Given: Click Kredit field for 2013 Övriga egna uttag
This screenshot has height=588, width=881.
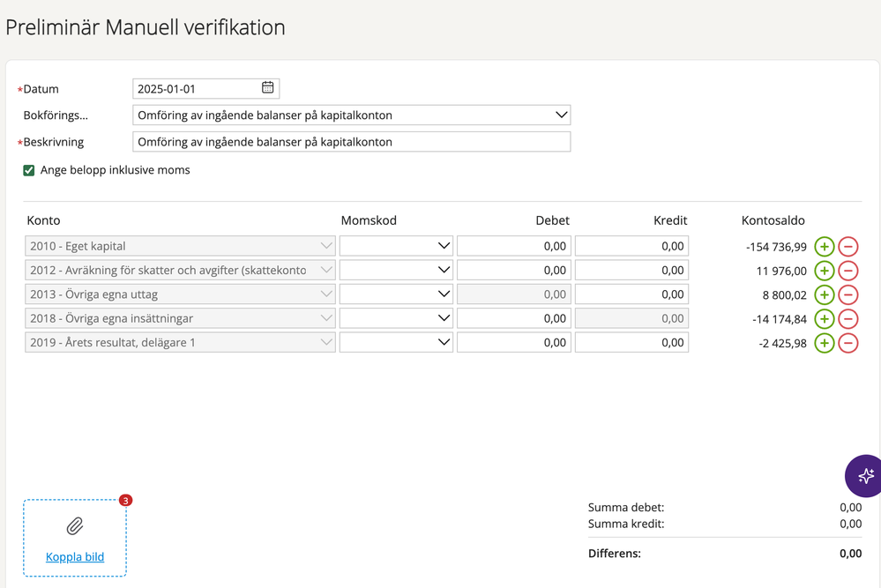Looking at the screenshot, I should [631, 294].
